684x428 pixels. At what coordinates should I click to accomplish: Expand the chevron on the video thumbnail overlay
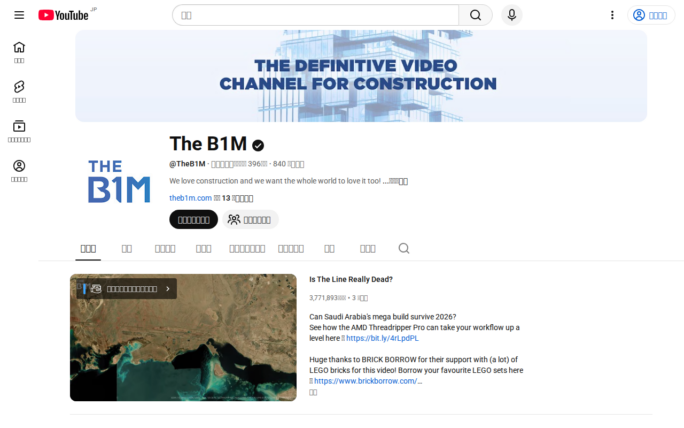point(168,289)
